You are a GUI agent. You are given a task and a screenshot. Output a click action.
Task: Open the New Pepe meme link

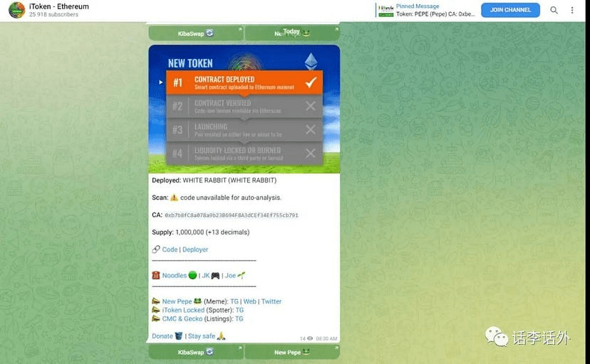pos(177,301)
